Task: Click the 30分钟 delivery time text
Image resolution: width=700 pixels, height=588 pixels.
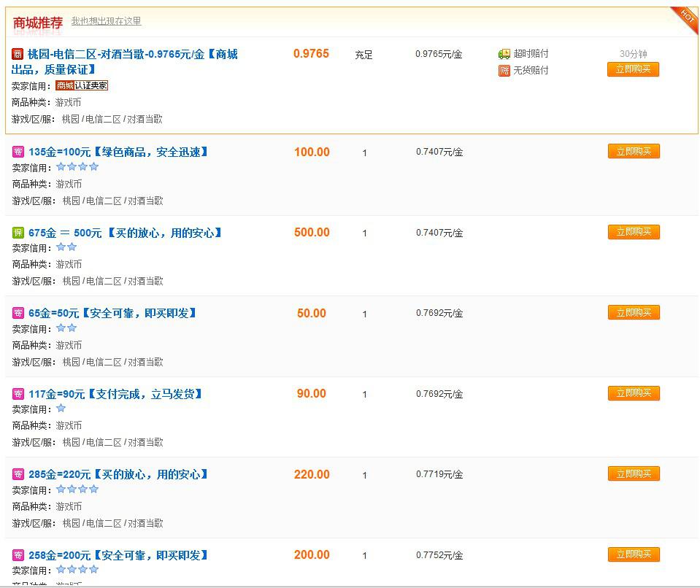Action: (x=633, y=54)
